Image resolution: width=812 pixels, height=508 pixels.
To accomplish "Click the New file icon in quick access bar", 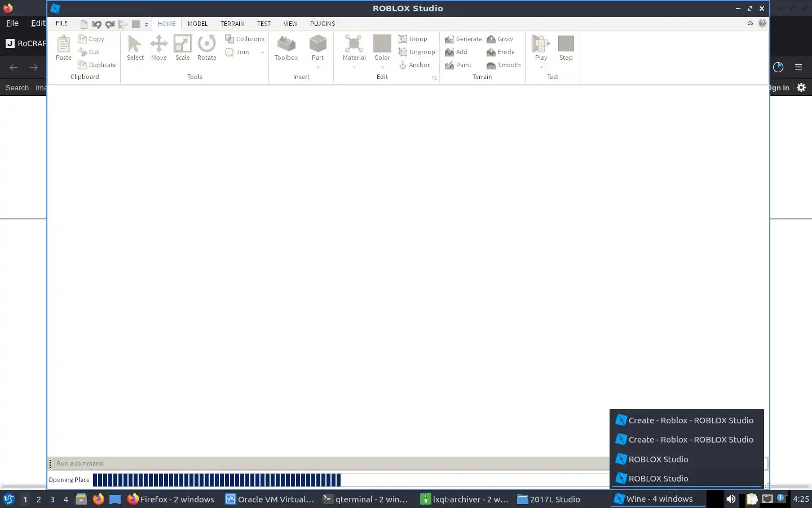I will click(84, 24).
